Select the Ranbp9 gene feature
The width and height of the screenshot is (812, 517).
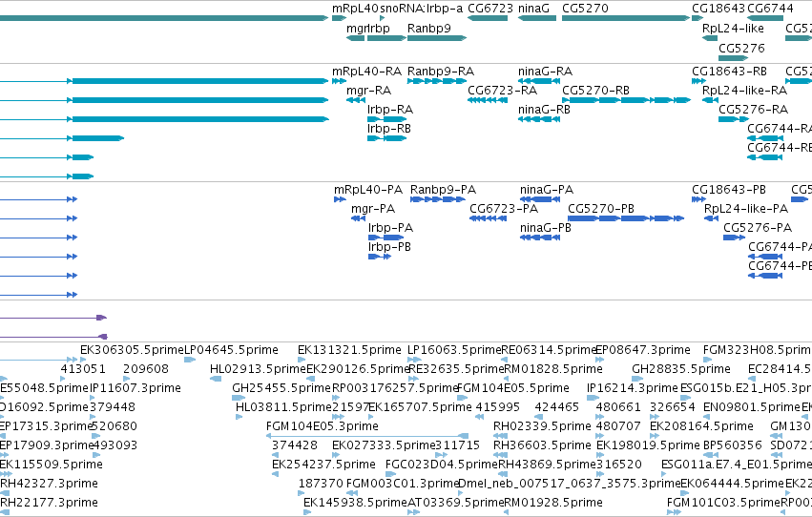(x=437, y=38)
